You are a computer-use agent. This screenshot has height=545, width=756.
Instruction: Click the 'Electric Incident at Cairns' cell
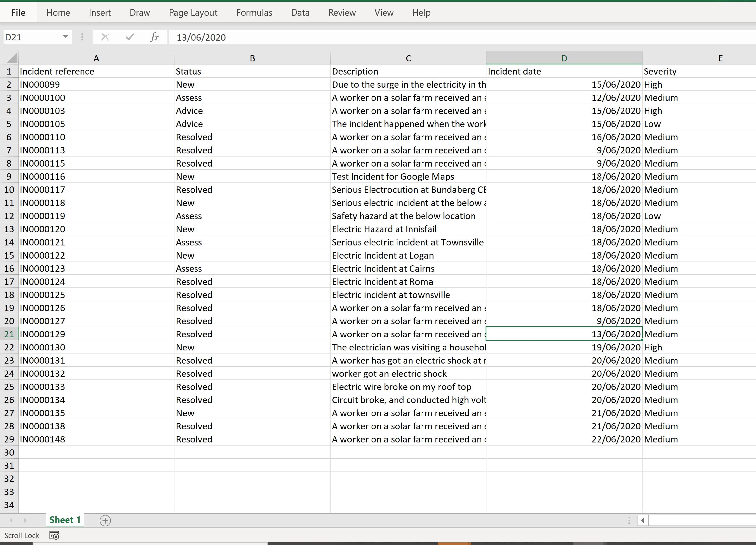408,268
